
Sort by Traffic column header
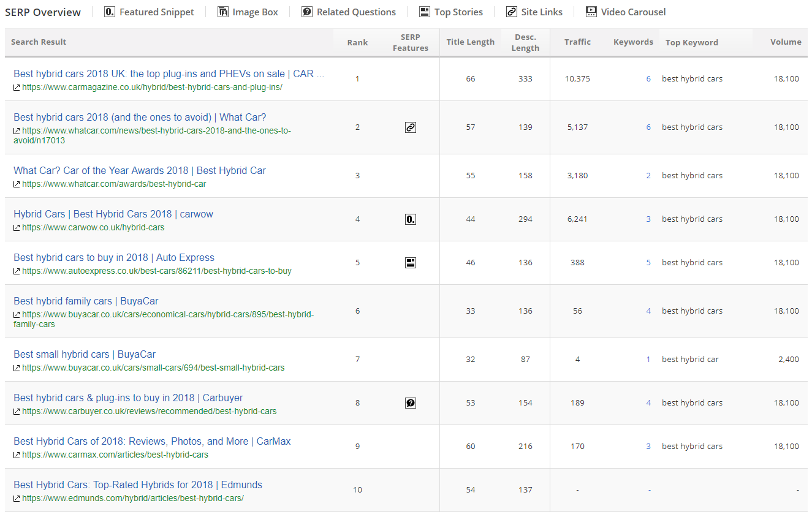coord(577,42)
